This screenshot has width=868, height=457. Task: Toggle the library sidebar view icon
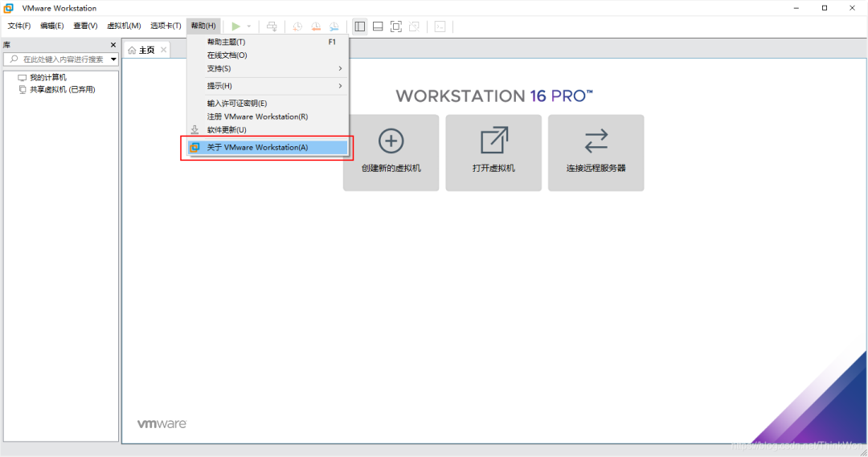tap(360, 26)
